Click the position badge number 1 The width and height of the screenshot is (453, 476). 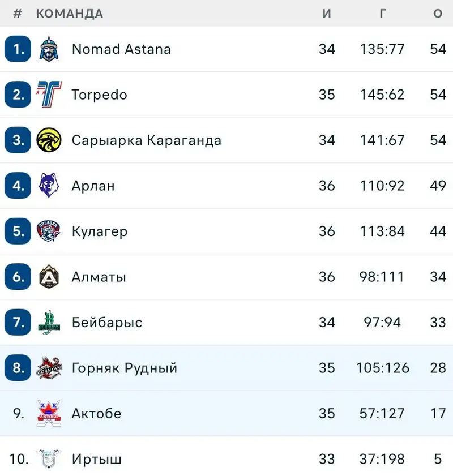18,49
